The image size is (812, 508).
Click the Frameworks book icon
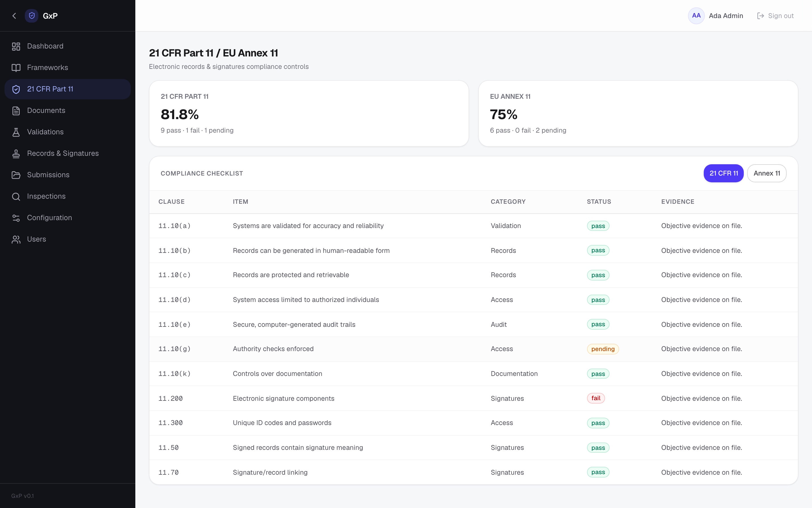[x=16, y=68]
